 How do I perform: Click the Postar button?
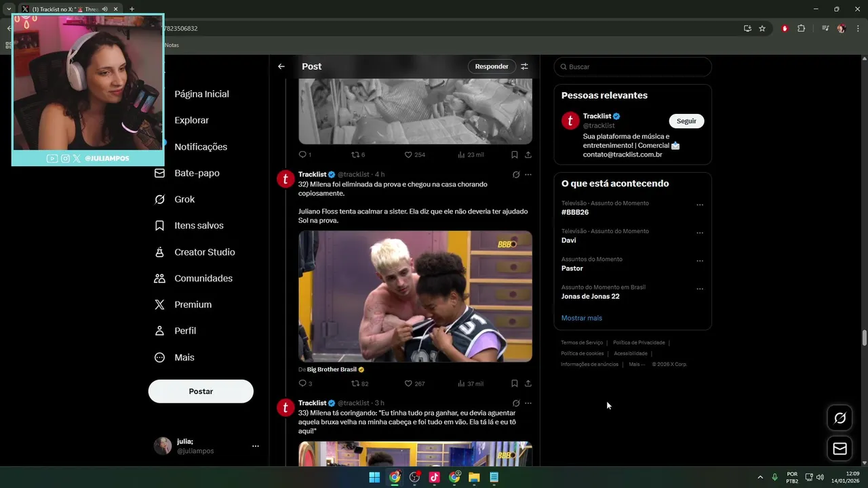(x=201, y=391)
